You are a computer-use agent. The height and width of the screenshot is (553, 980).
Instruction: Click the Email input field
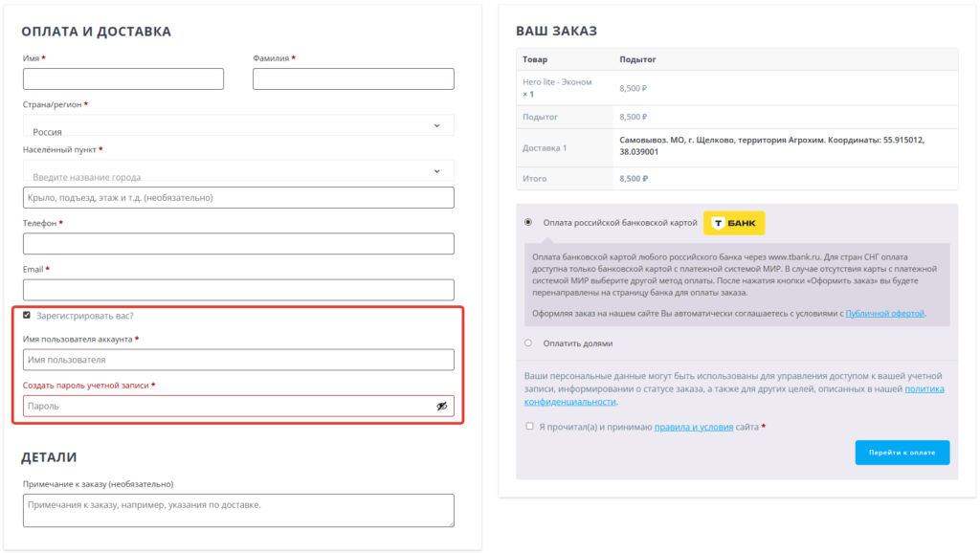[x=238, y=289]
